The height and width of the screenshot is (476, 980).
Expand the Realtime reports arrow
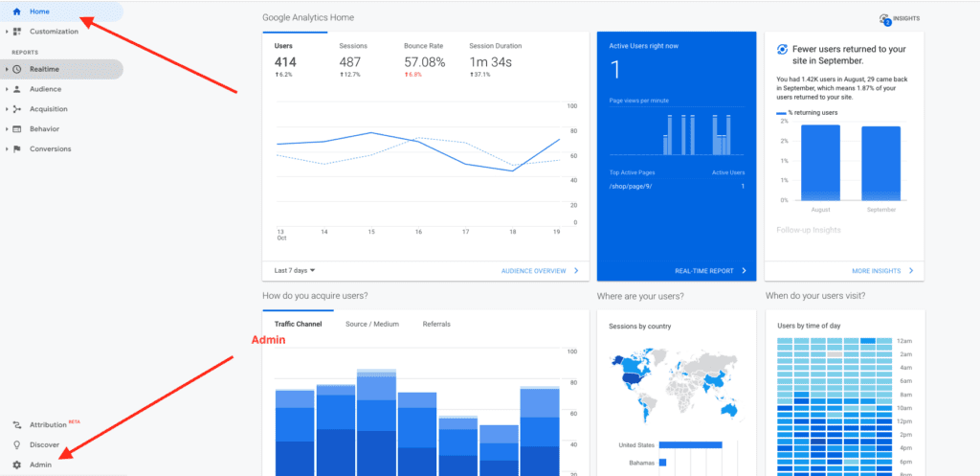pos(7,69)
